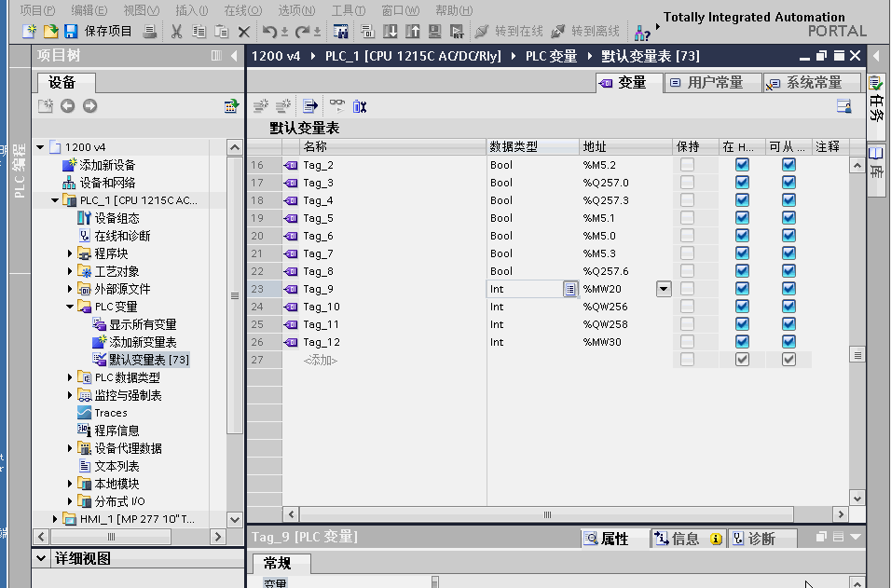Open the 在线(O) menu

tap(242, 10)
